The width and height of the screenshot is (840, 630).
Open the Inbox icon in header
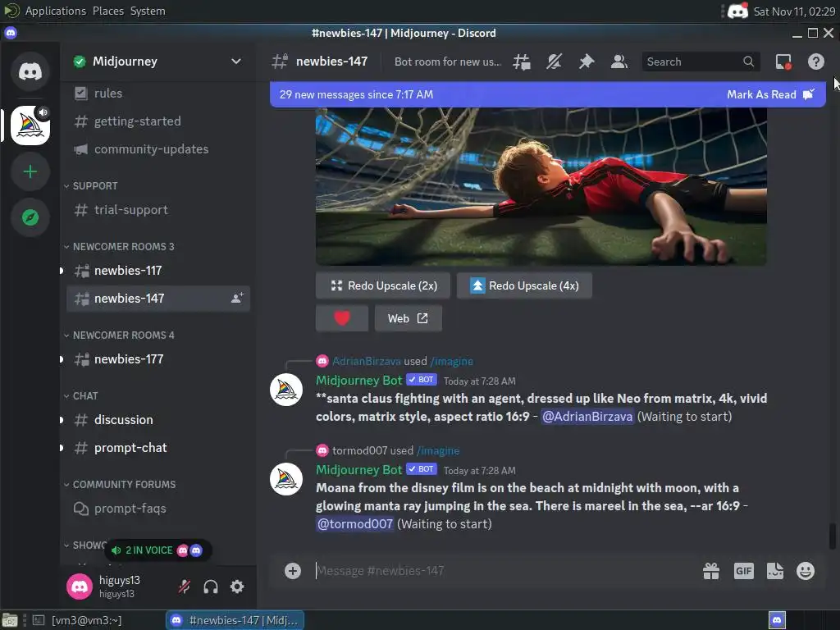click(783, 62)
